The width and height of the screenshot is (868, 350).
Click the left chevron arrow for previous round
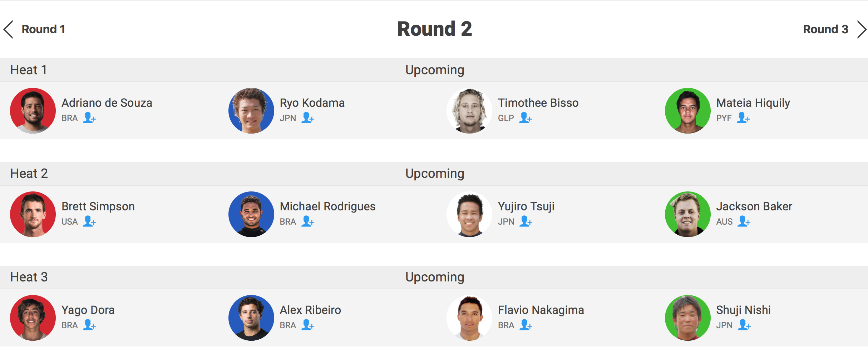(9, 29)
